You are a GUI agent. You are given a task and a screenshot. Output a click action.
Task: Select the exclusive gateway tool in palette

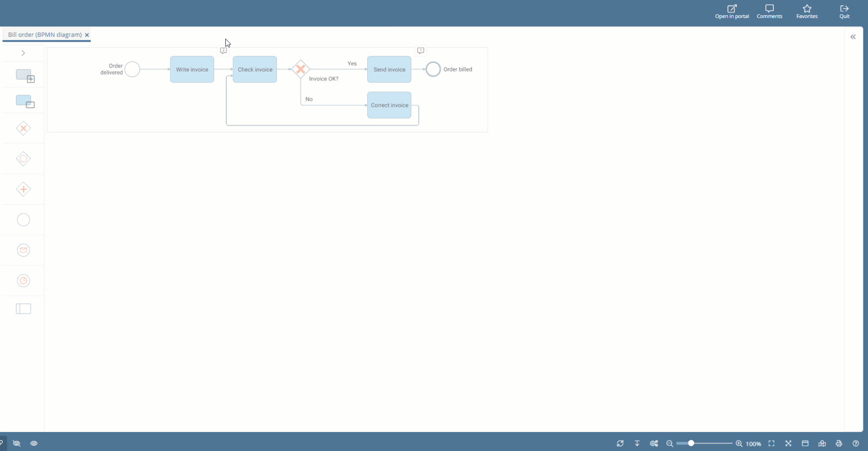23,128
